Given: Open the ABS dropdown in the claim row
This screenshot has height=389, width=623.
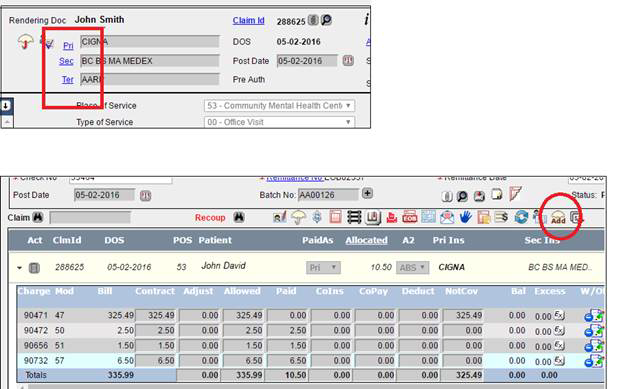Looking at the screenshot, I should 412,267.
